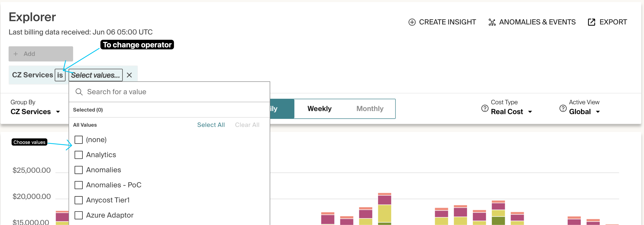Open the Real Cost type dropdown
The width and height of the screenshot is (644, 225).
(511, 112)
